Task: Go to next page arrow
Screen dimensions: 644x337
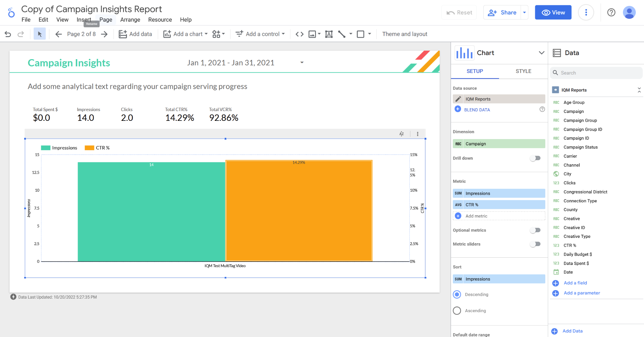Action: [x=104, y=34]
